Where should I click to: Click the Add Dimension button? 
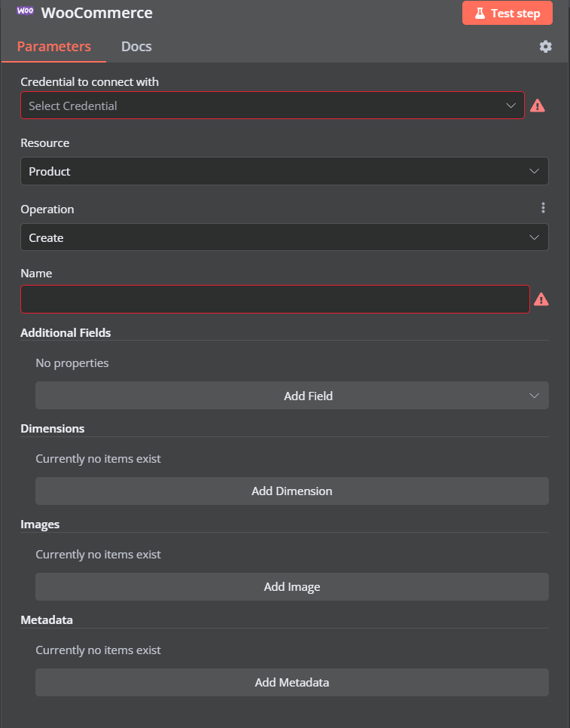click(292, 491)
